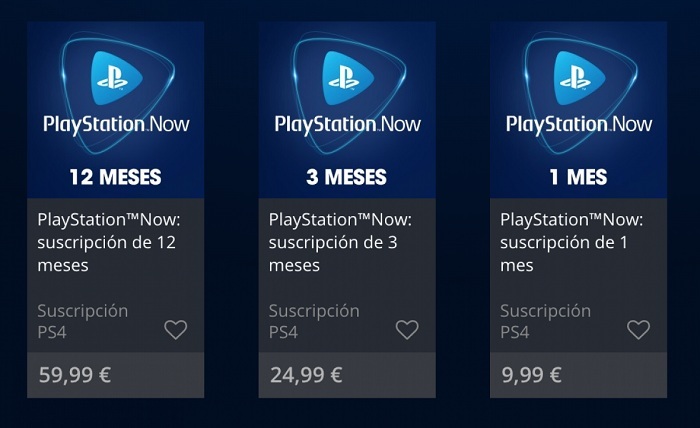The height and width of the screenshot is (428, 700).
Task: Select the 9,99 € price
Action: [x=532, y=376]
